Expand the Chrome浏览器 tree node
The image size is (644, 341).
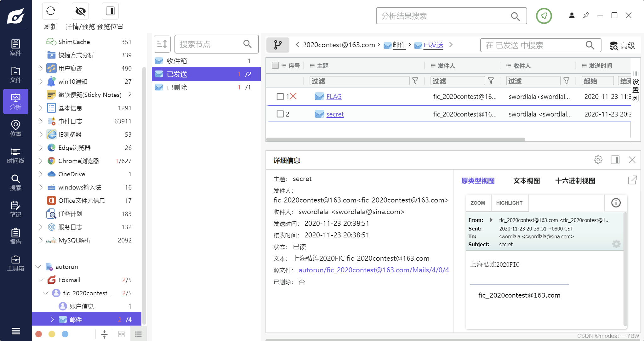point(41,161)
